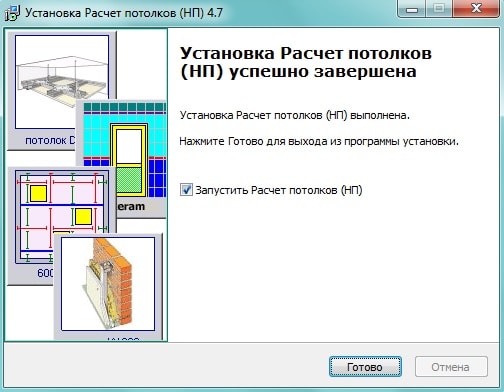504x392 pixels.
Task: Click the suspended ceiling 3D thumbnail
Action: click(x=62, y=82)
